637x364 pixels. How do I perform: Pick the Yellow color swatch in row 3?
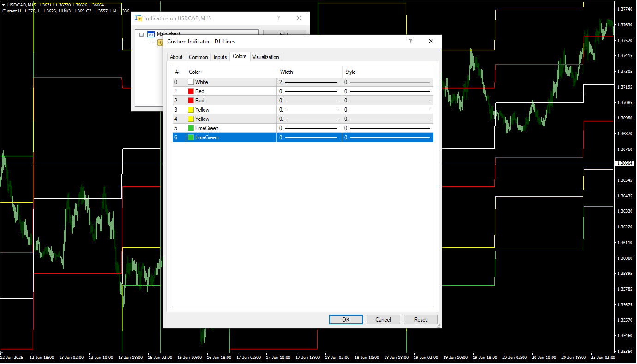point(191,110)
